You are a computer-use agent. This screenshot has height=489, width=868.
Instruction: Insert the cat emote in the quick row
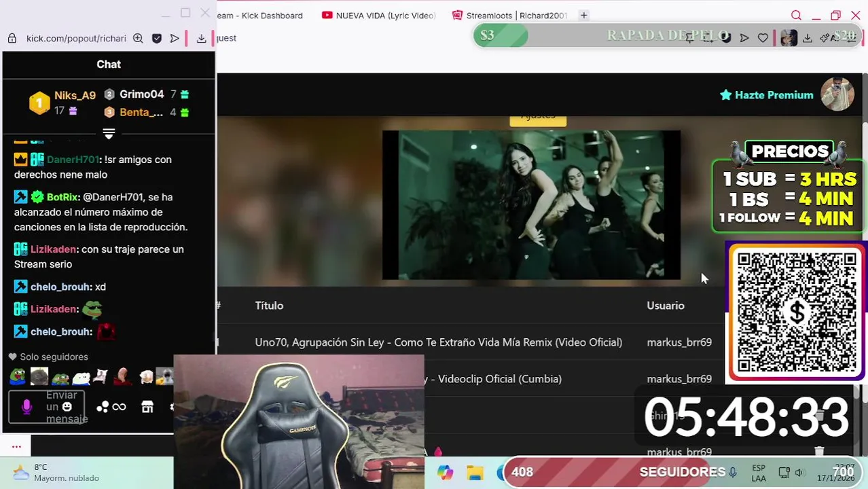(101, 376)
